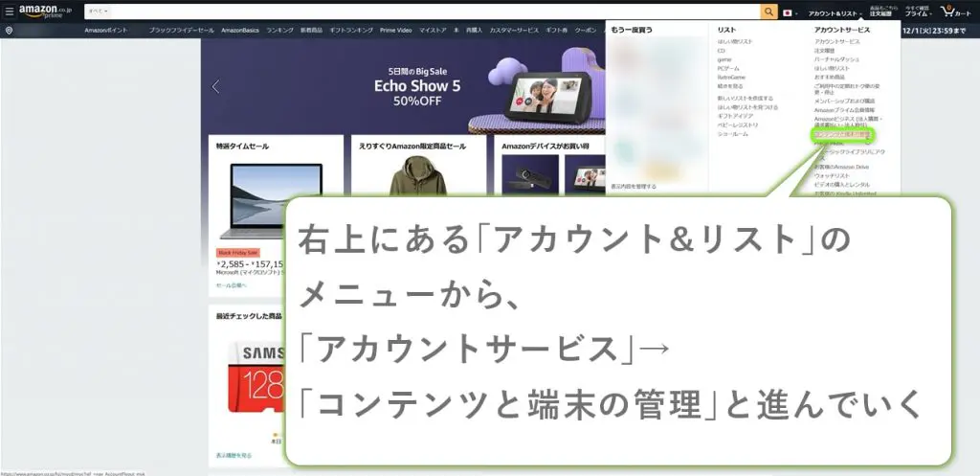
Task: Go to the previous banner slide arrow
Action: click(215, 86)
